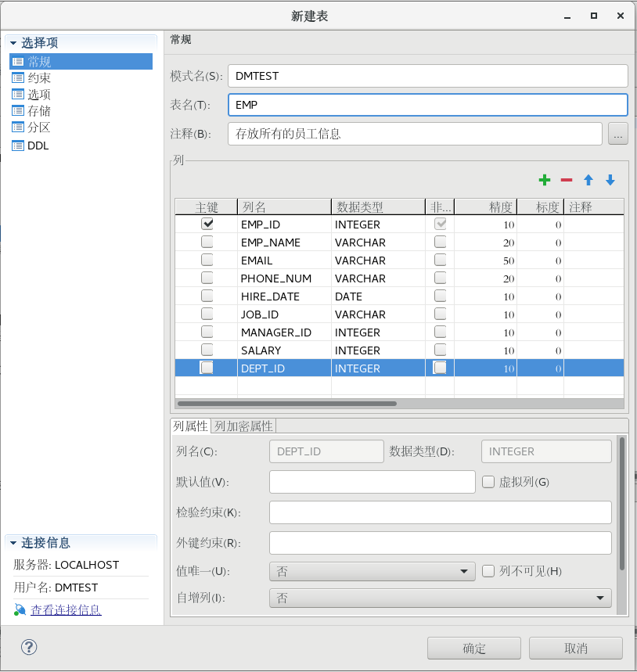Click 确定 to create the table

(473, 648)
